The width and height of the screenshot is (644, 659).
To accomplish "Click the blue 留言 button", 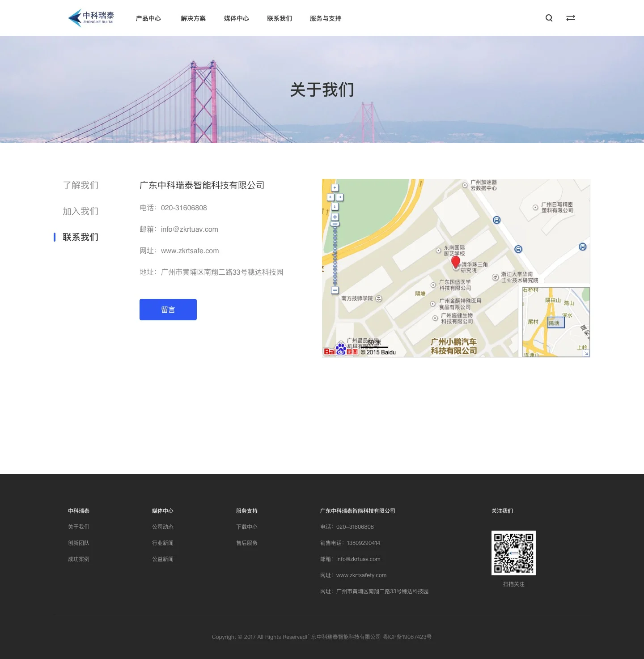I will pyautogui.click(x=168, y=310).
